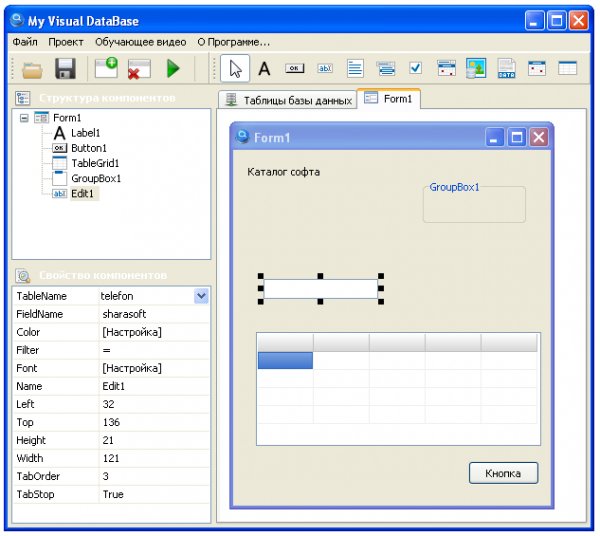Open Font [Настройка] setting
This screenshot has height=536, width=600.
(132, 368)
